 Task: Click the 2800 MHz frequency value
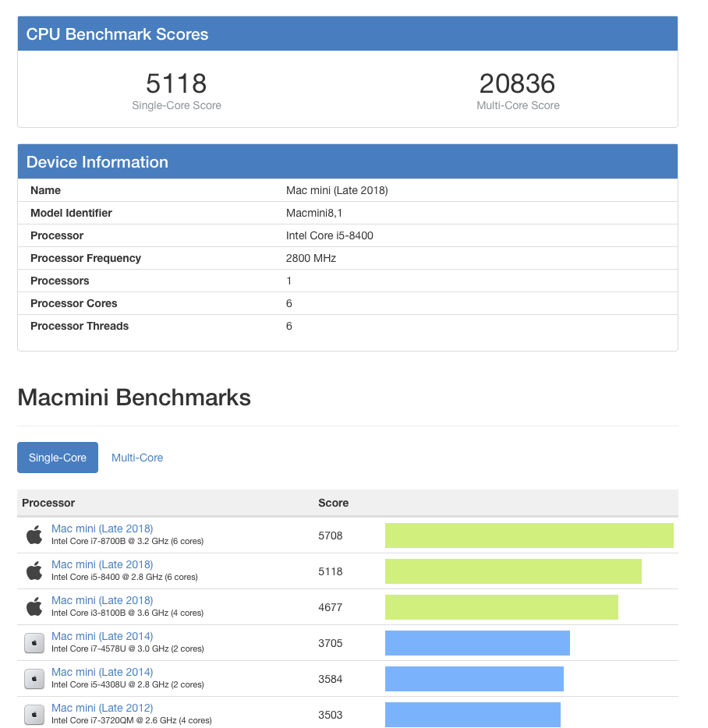point(311,258)
